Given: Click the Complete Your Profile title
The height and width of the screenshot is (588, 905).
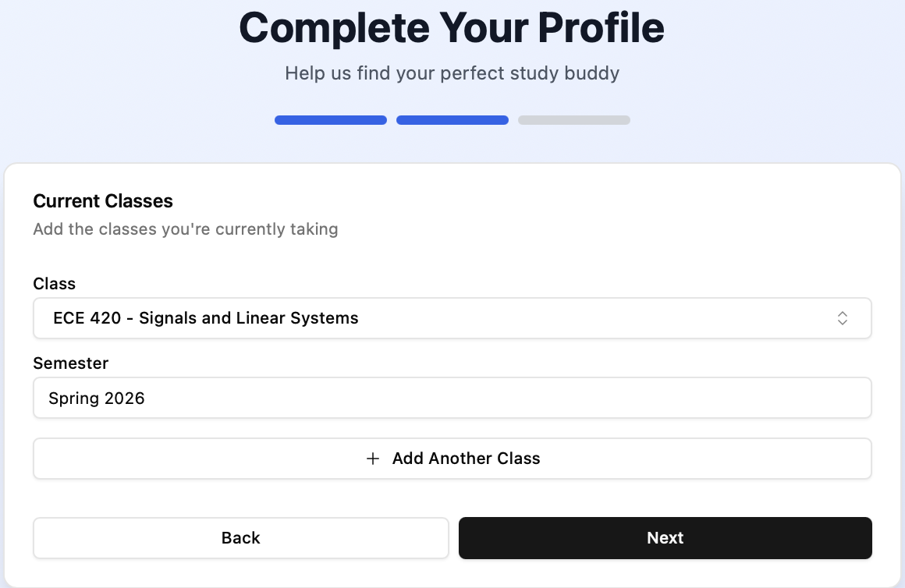Looking at the screenshot, I should click(452, 28).
